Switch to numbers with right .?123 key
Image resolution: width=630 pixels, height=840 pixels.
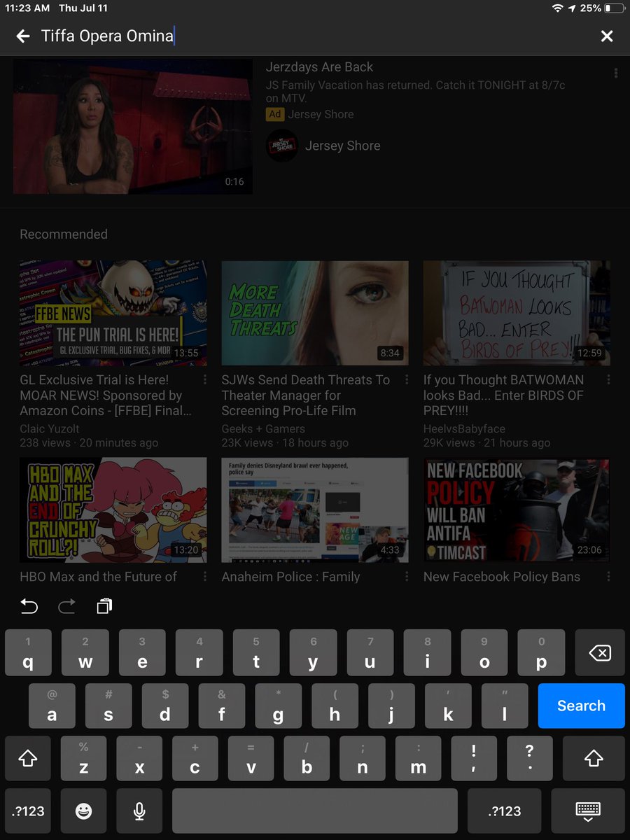pyautogui.click(x=505, y=811)
